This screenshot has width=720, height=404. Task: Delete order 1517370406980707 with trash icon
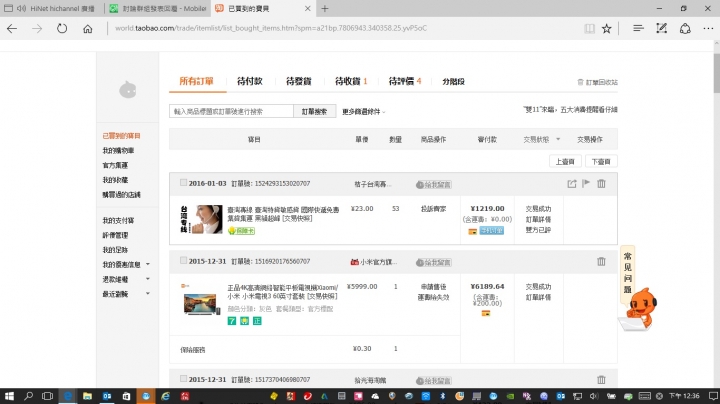click(601, 380)
